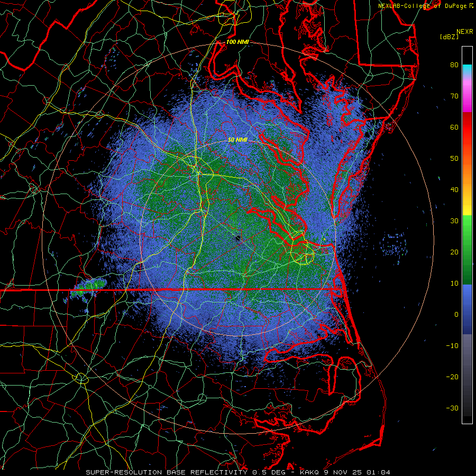Click the 9 NOV 25 01:04 timestamp
Screen dimensions: 476x476
356,472
